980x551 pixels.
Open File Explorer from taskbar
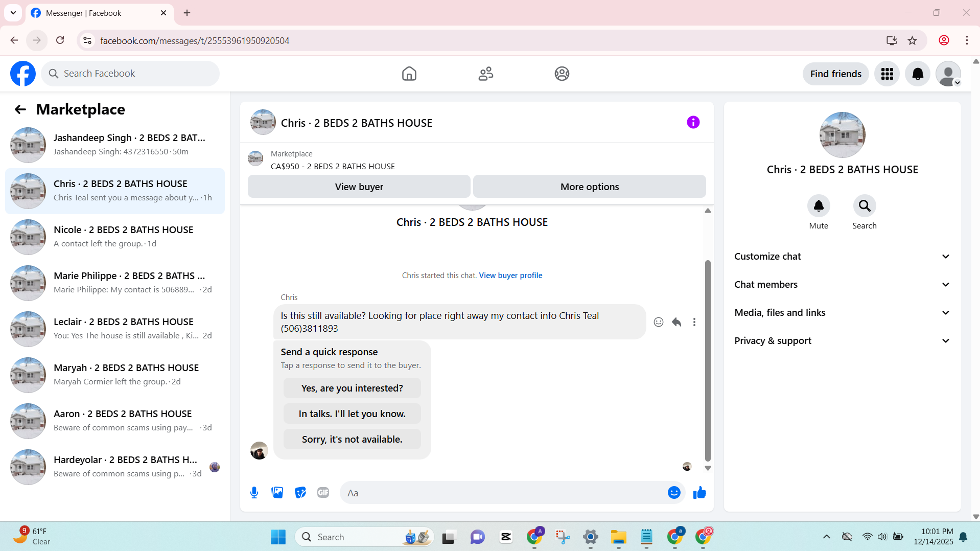pos(618,537)
